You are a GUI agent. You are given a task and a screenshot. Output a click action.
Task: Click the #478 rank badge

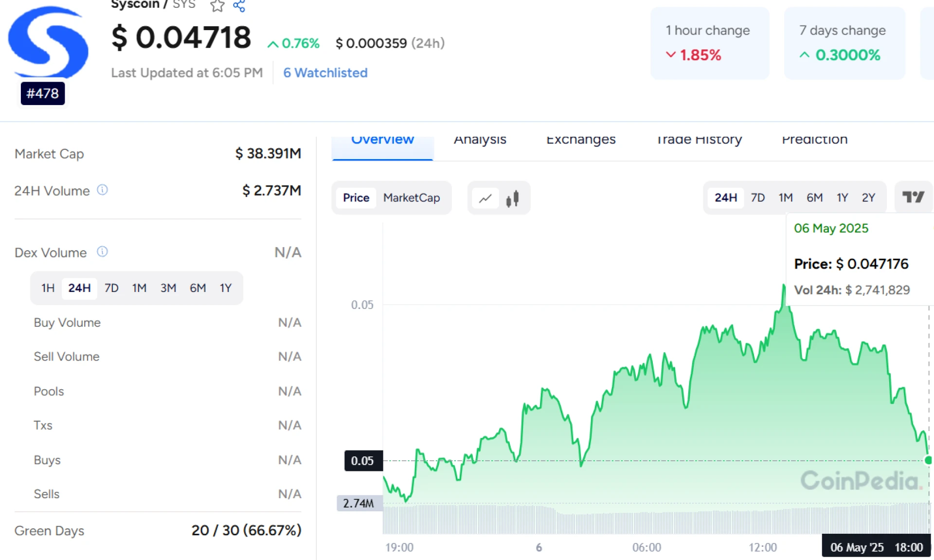click(x=43, y=93)
